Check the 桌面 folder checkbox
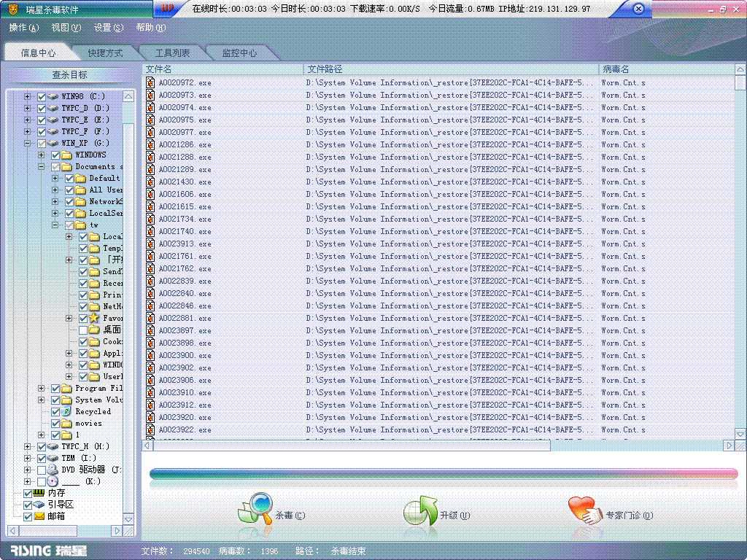 (83, 330)
